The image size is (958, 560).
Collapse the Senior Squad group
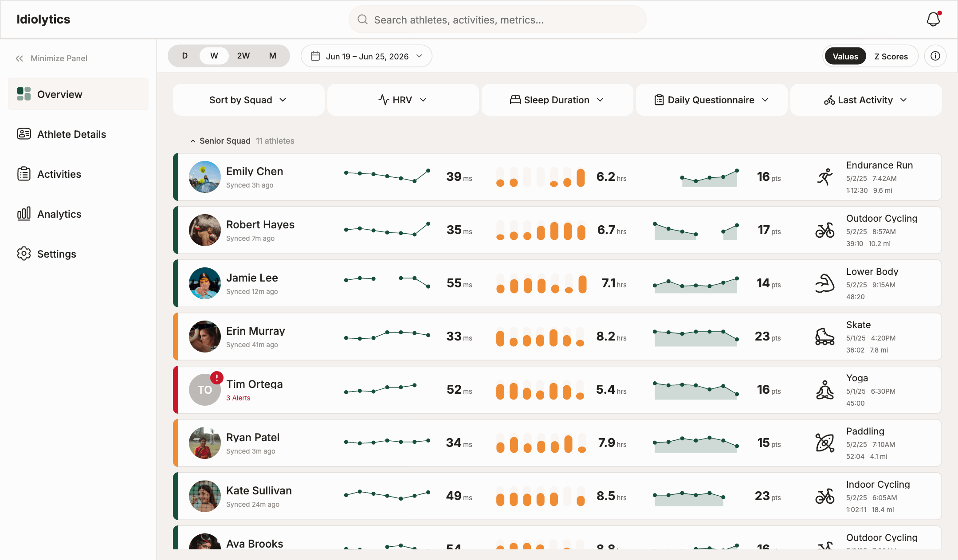193,141
